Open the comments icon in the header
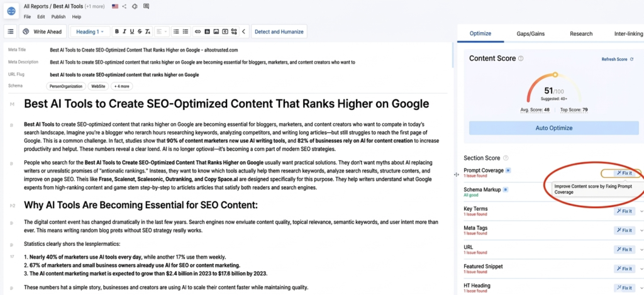This screenshot has width=644, height=295. tap(146, 6)
